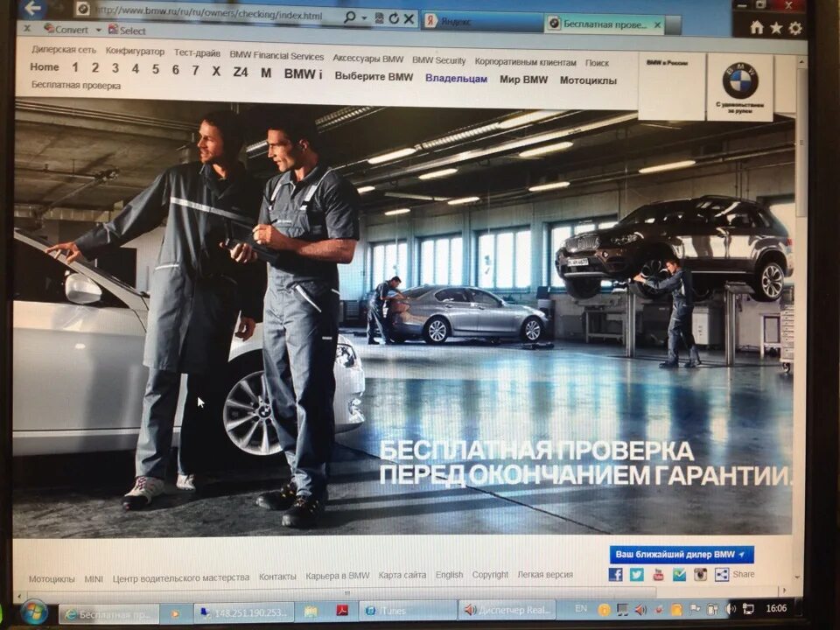Click the Share icon
Viewport: 840px width, 630px height.
point(722,574)
